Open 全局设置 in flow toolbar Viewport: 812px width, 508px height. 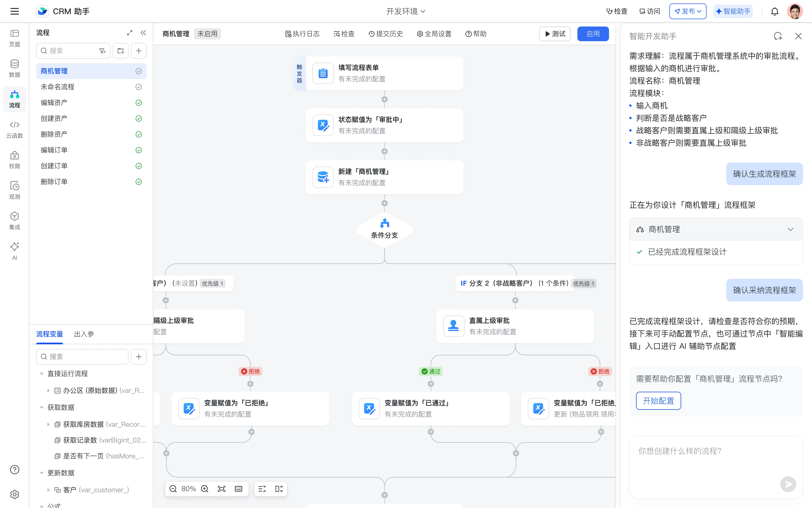434,34
